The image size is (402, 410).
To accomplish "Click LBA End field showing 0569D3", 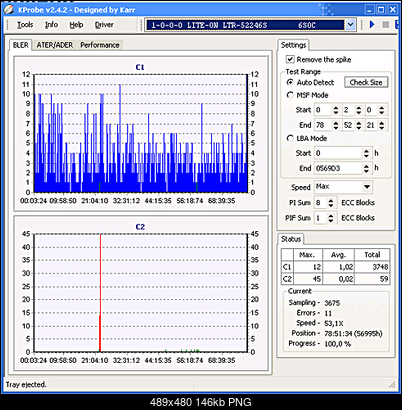I will tap(338, 168).
